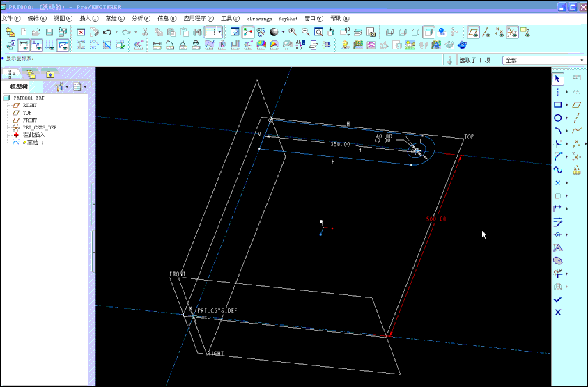This screenshot has height=387, width=588.
Task: Select the modify dimensions tool
Action: [557, 222]
